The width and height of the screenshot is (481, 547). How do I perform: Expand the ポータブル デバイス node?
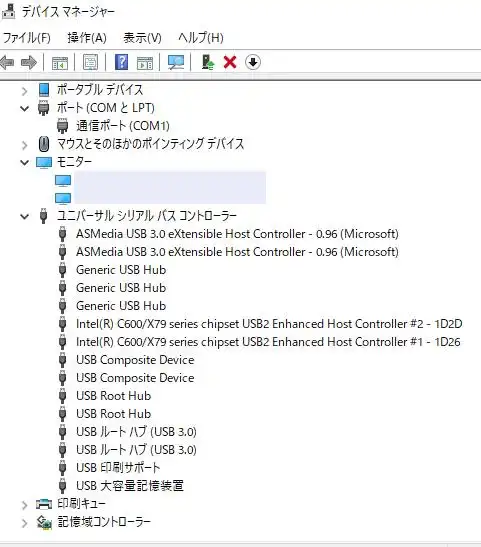tap(24, 91)
